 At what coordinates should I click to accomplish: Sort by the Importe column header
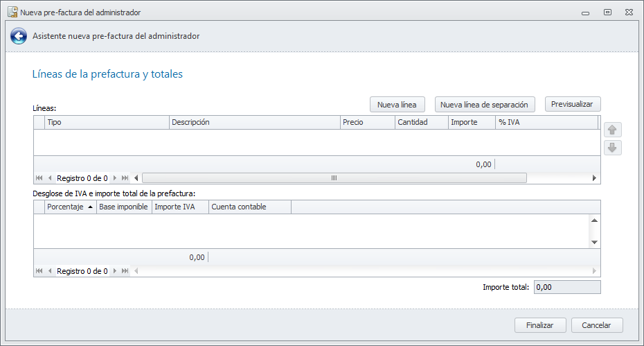pos(472,122)
